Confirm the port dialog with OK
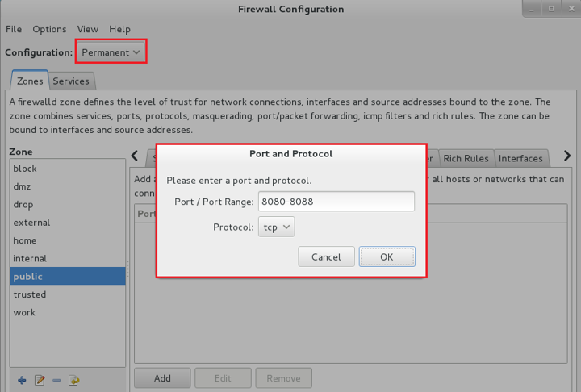 pyautogui.click(x=387, y=256)
